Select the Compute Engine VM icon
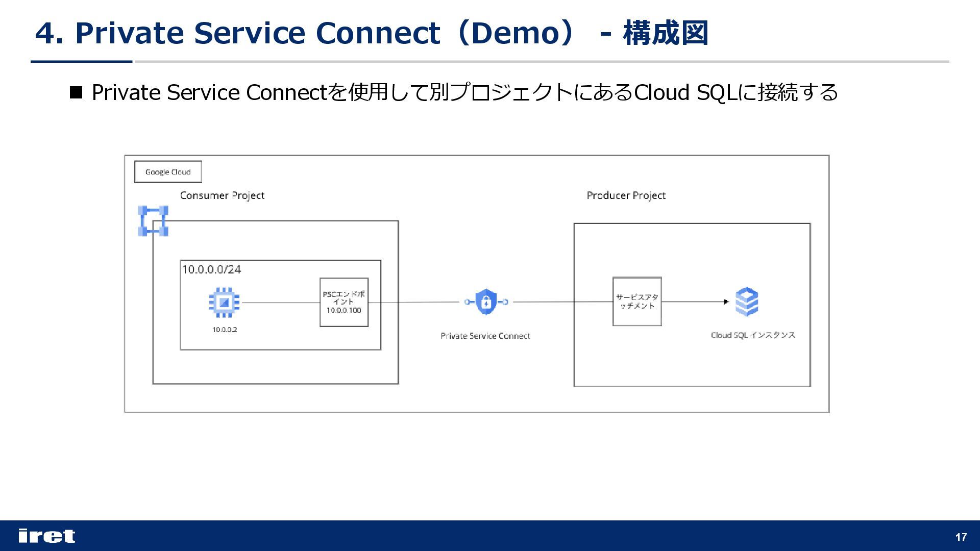The width and height of the screenshot is (980, 551). pos(224,303)
